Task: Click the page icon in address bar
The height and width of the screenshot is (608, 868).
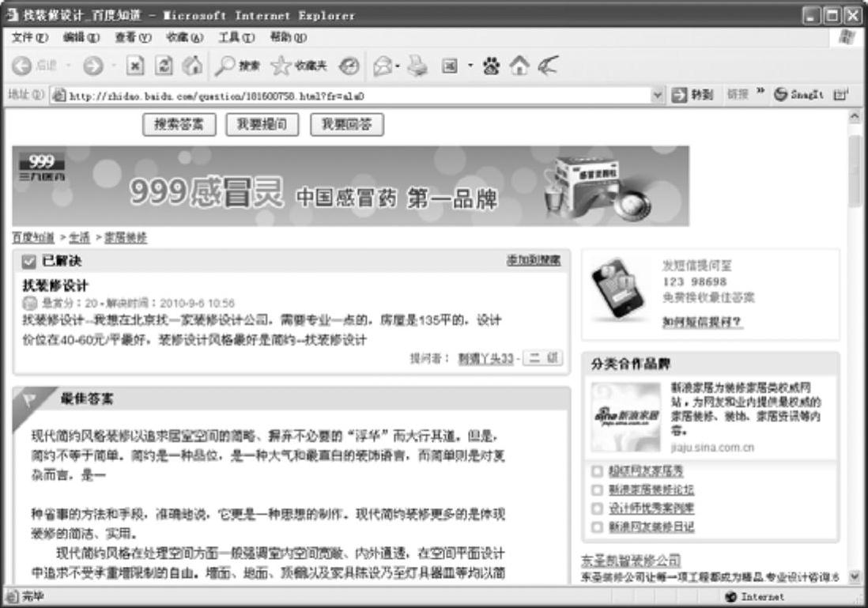Action: (x=58, y=96)
